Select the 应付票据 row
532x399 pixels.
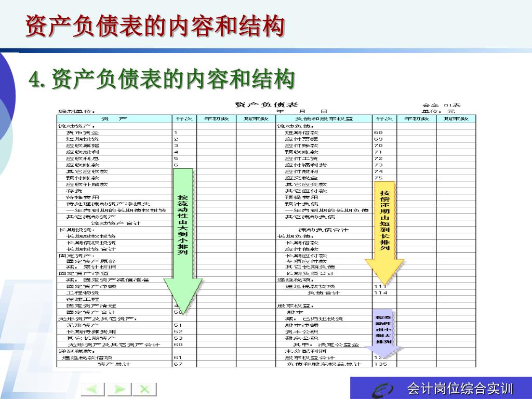[x=302, y=139]
